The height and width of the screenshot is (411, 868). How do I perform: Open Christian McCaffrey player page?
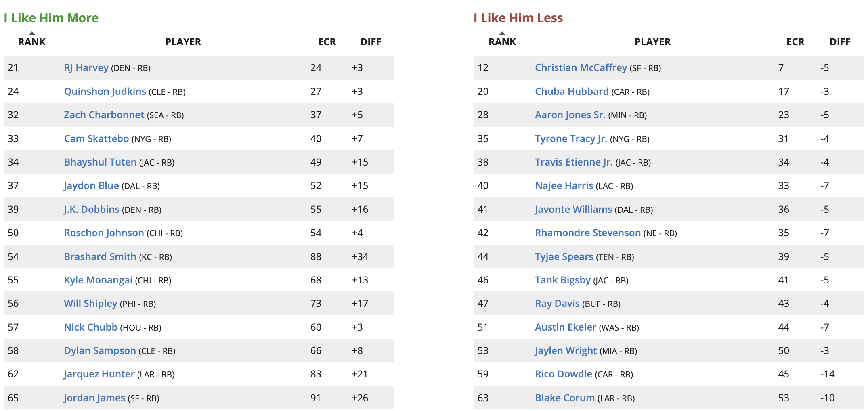[x=581, y=67]
